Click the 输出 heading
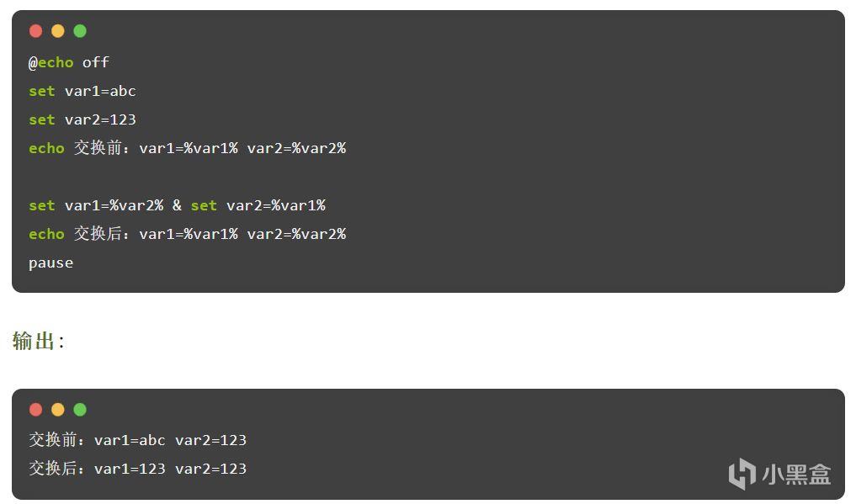The image size is (856, 504). [35, 341]
